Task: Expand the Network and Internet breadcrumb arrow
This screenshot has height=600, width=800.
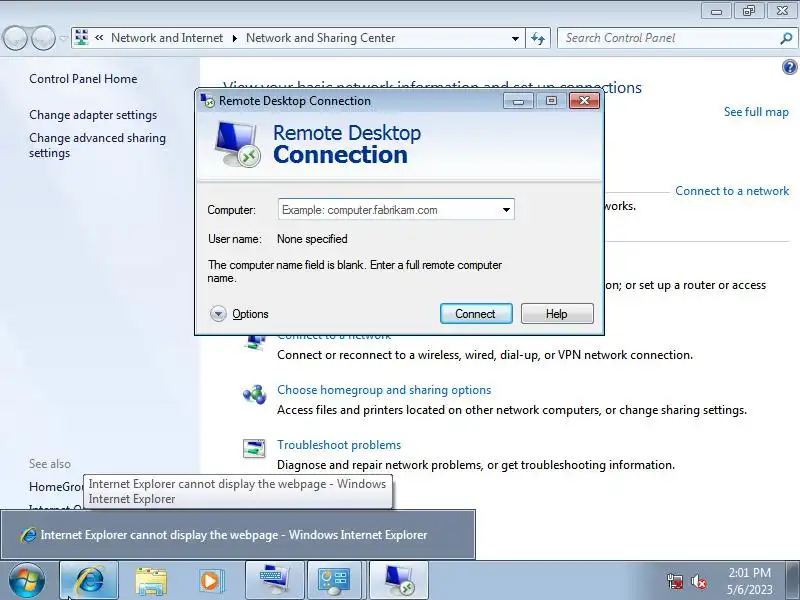Action: click(234, 38)
